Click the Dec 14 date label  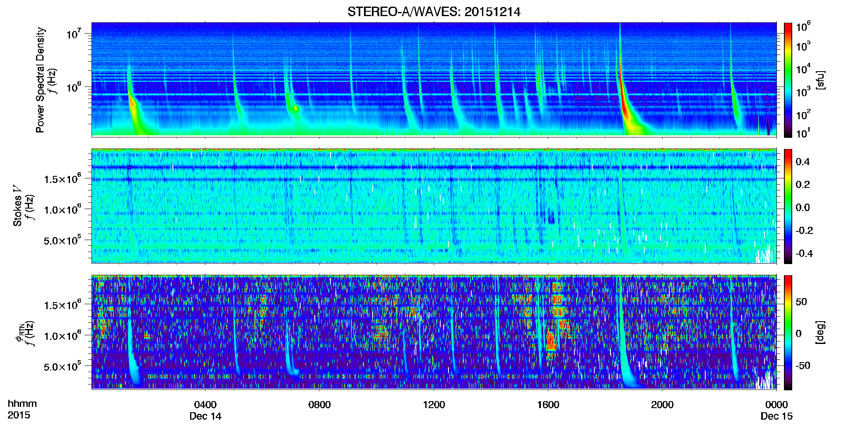tap(205, 416)
